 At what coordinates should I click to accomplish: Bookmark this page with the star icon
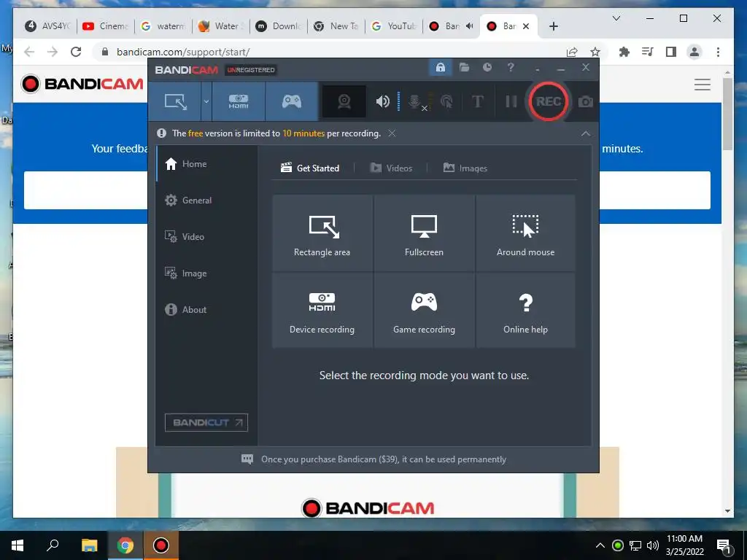coord(595,52)
